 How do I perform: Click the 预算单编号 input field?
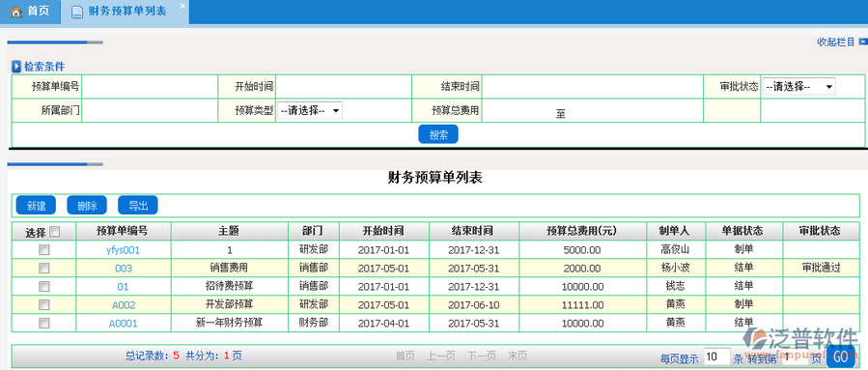(150, 87)
